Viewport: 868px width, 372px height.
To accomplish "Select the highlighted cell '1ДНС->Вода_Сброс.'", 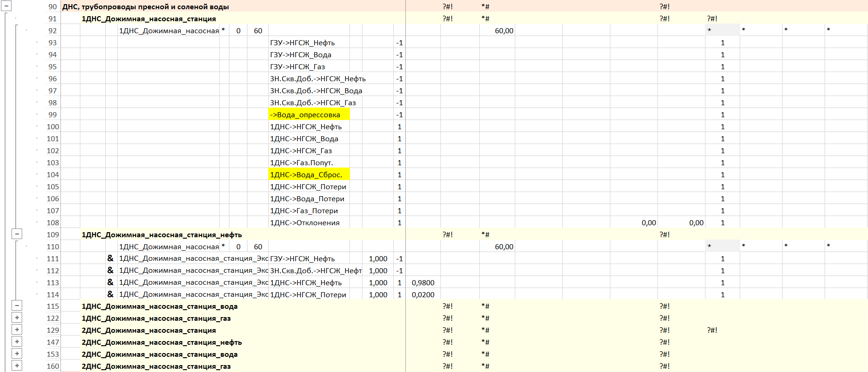I will (308, 174).
